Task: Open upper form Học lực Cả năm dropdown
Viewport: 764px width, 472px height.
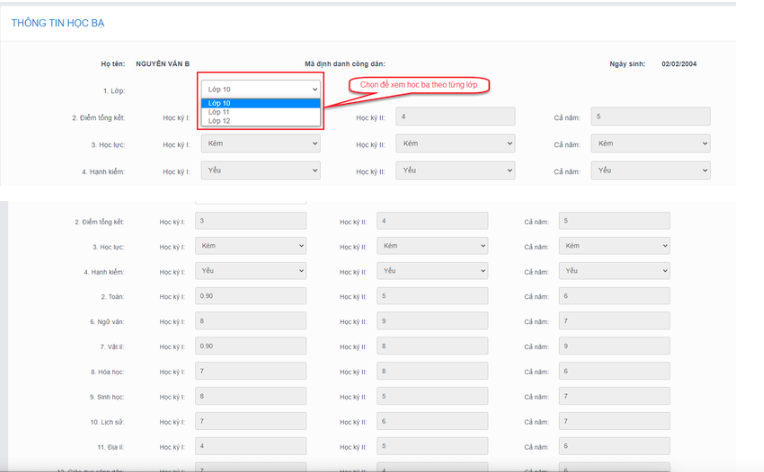Action: coord(650,144)
